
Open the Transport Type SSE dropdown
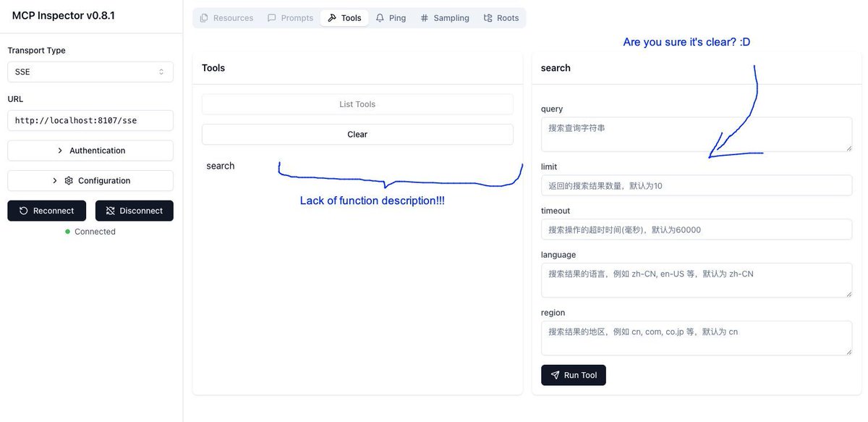pyautogui.click(x=90, y=72)
